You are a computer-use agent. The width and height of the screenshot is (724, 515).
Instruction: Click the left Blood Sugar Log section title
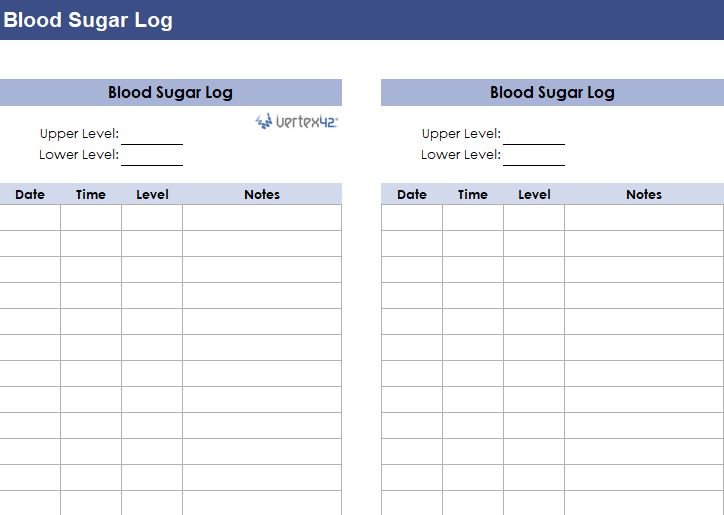(x=170, y=92)
